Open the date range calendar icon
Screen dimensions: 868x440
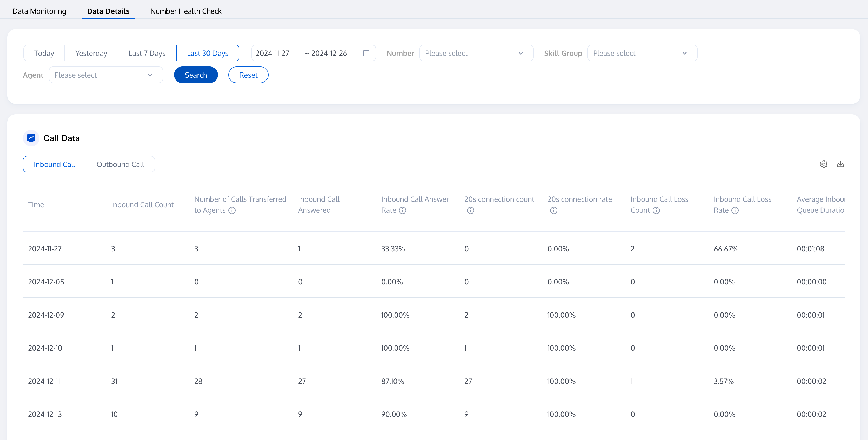tap(366, 53)
